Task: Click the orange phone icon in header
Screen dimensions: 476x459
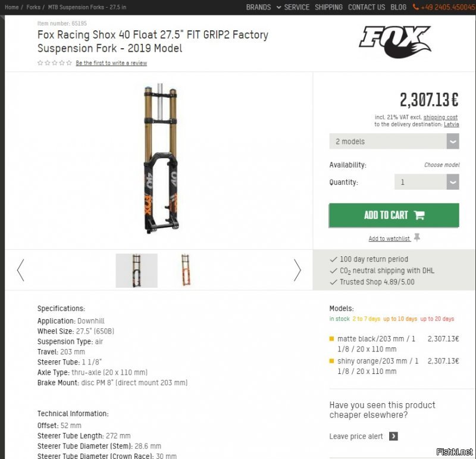Action: click(415, 7)
